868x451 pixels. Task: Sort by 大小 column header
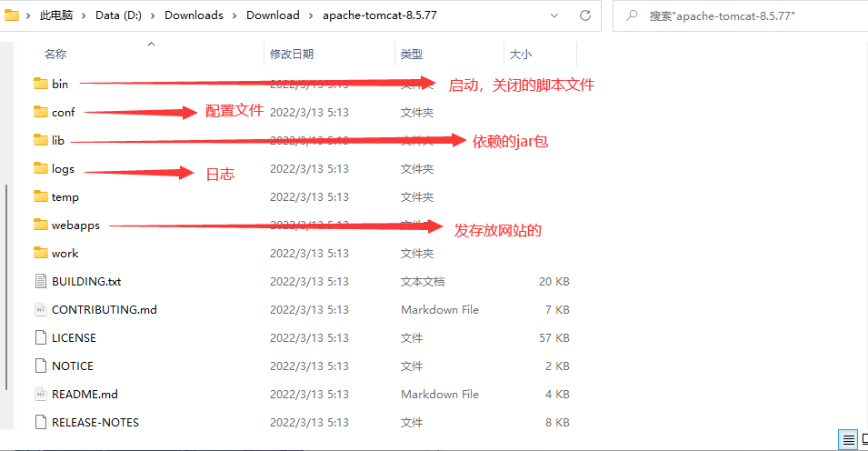[521, 55]
